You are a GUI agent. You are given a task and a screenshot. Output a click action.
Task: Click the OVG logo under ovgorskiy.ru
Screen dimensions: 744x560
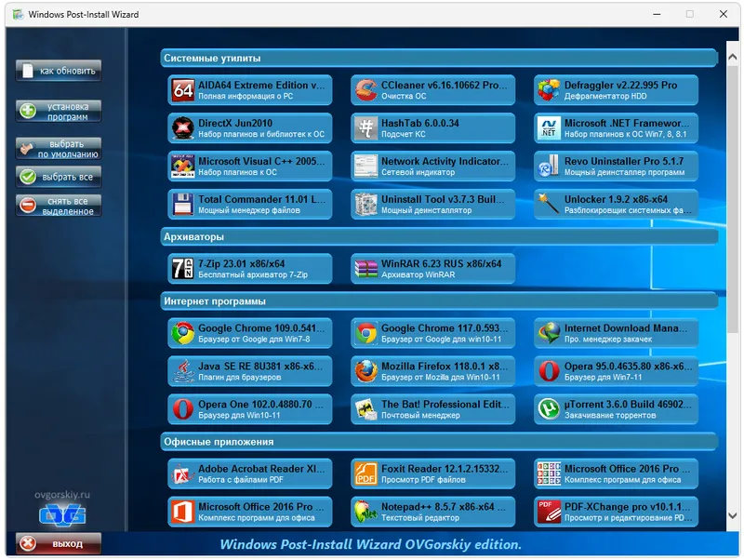pyautogui.click(x=62, y=515)
